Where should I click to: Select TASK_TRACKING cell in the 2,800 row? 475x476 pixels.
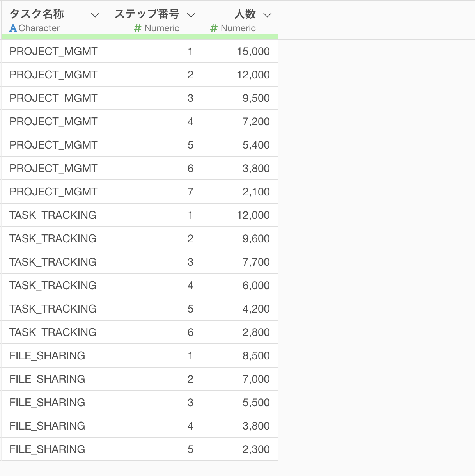point(53,332)
